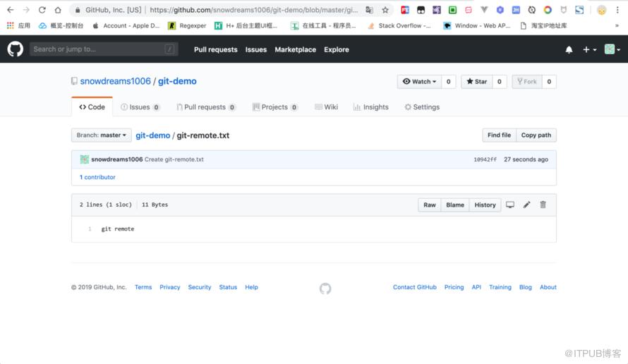
Task: Click the Find file button
Action: tap(499, 135)
